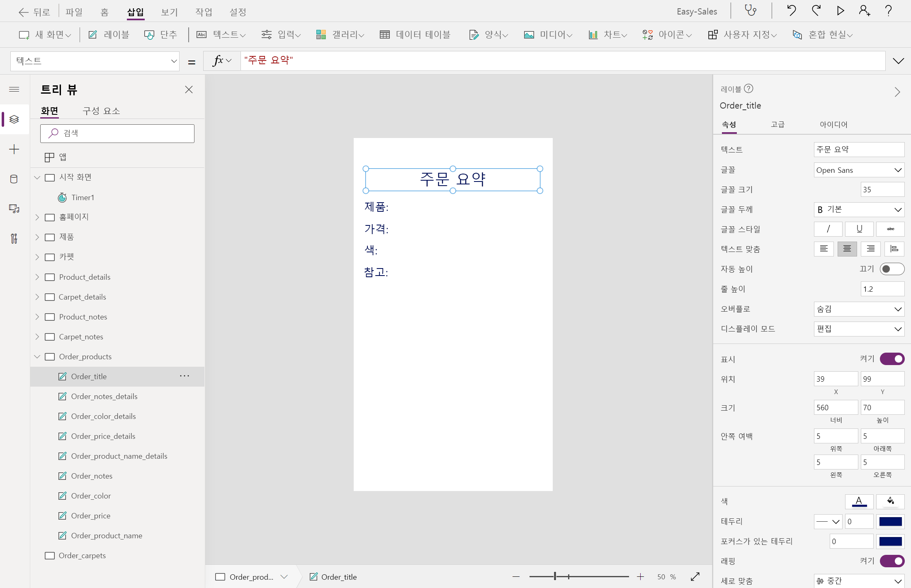Screen dimensions: 911x588
Task: Toggle the 래핑 wrap switch
Action: click(x=892, y=561)
